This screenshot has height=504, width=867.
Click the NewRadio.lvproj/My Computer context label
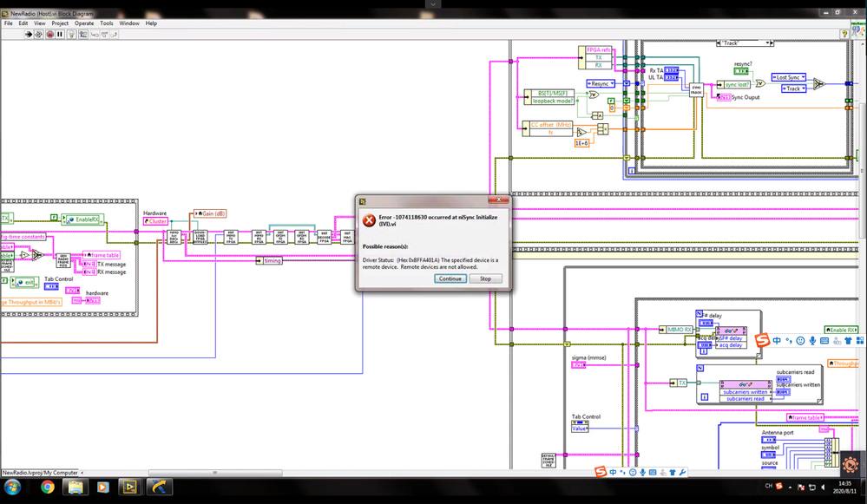click(x=40, y=473)
